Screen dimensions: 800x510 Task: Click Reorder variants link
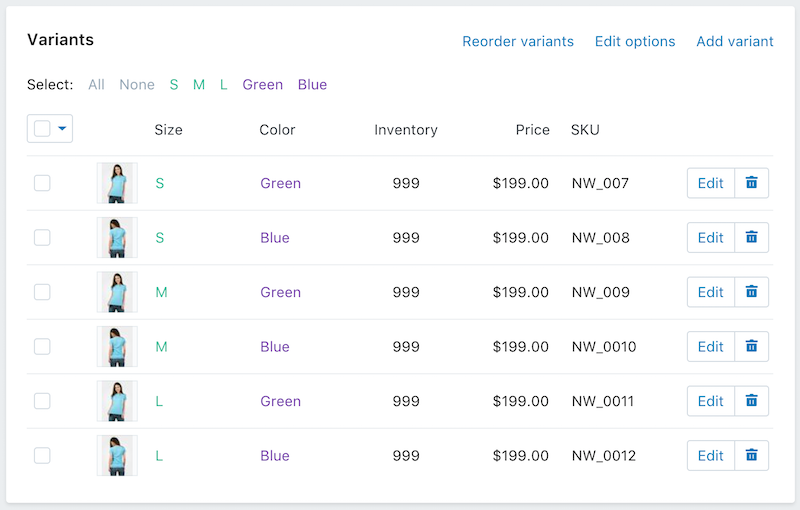coord(518,41)
